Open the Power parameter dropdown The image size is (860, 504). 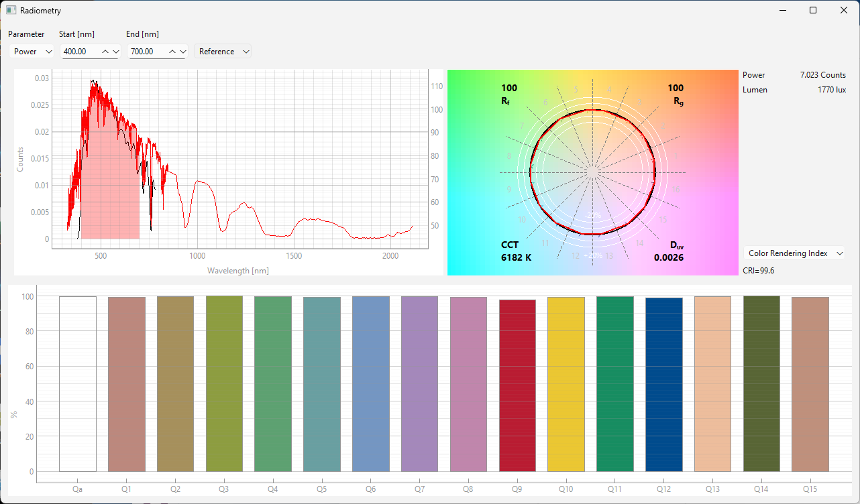pos(32,52)
